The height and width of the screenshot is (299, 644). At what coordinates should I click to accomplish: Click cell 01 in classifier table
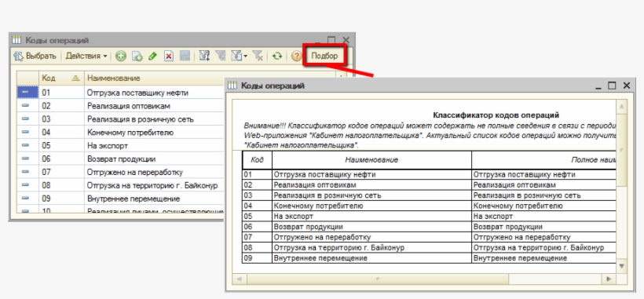click(257, 175)
